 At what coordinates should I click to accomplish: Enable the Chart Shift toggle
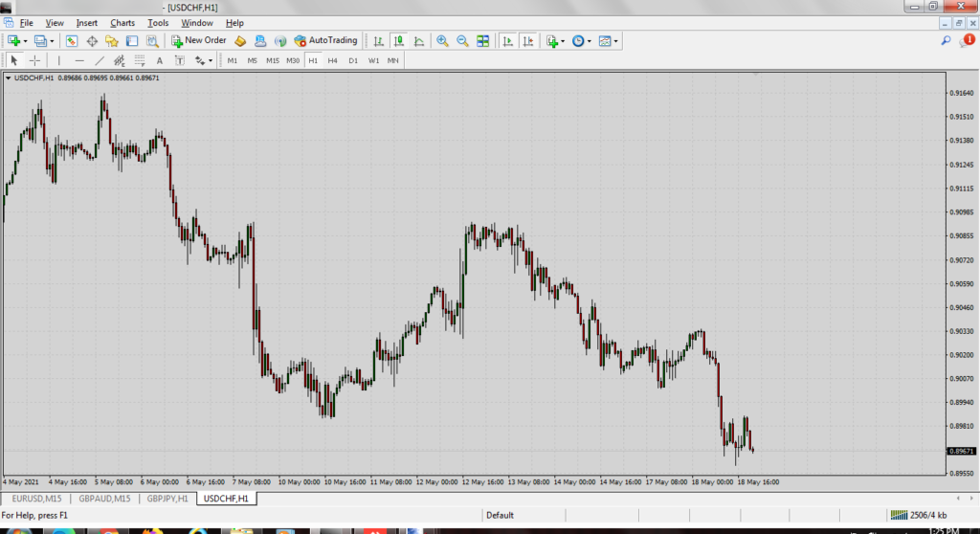(526, 41)
